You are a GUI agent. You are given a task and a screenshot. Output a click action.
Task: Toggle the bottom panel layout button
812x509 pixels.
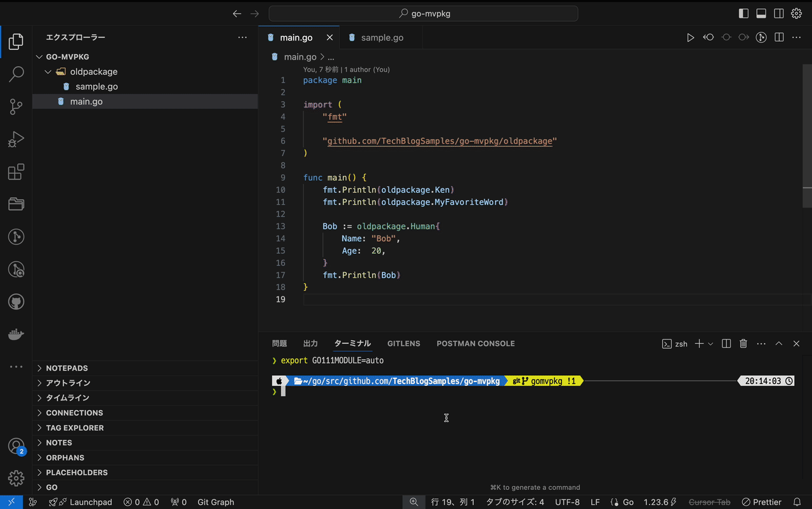pyautogui.click(x=761, y=13)
